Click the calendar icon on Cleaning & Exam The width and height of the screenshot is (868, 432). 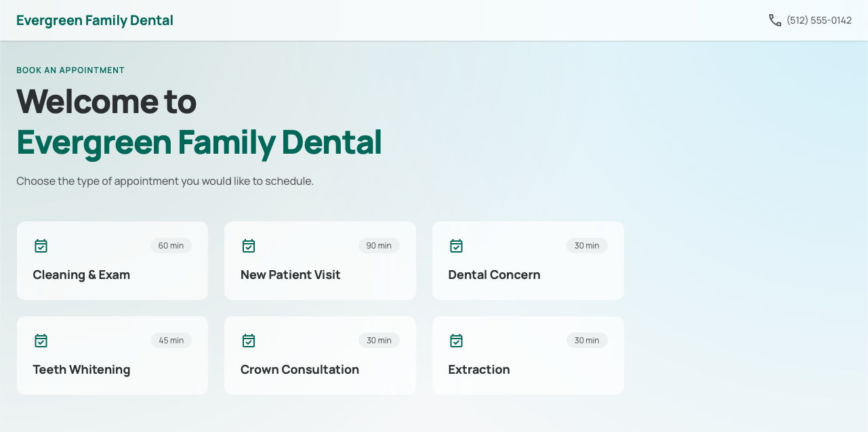(41, 246)
